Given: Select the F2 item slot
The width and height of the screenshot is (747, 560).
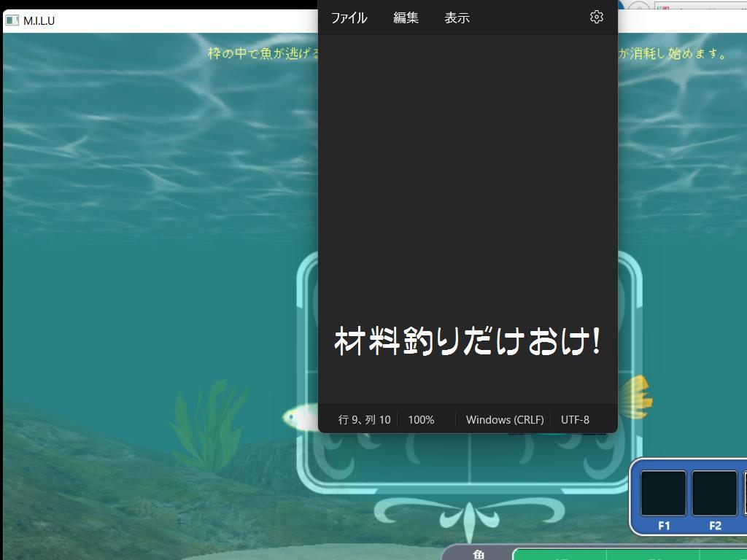Looking at the screenshot, I should (x=714, y=494).
